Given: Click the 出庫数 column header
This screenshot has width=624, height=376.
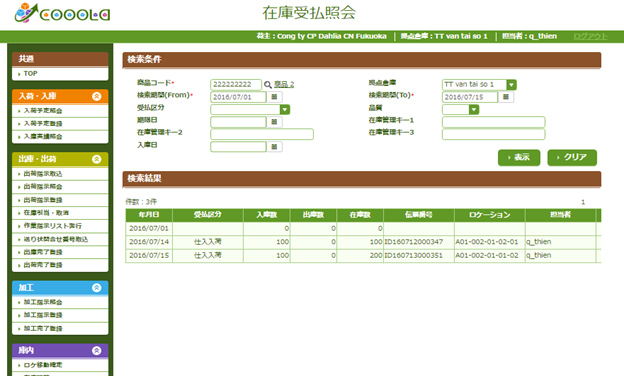Looking at the screenshot, I should pos(313,215).
